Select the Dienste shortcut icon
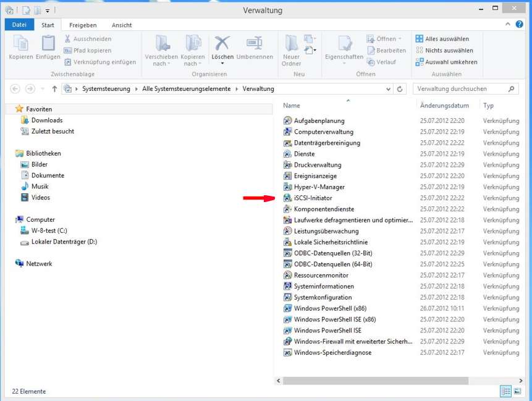 point(287,154)
